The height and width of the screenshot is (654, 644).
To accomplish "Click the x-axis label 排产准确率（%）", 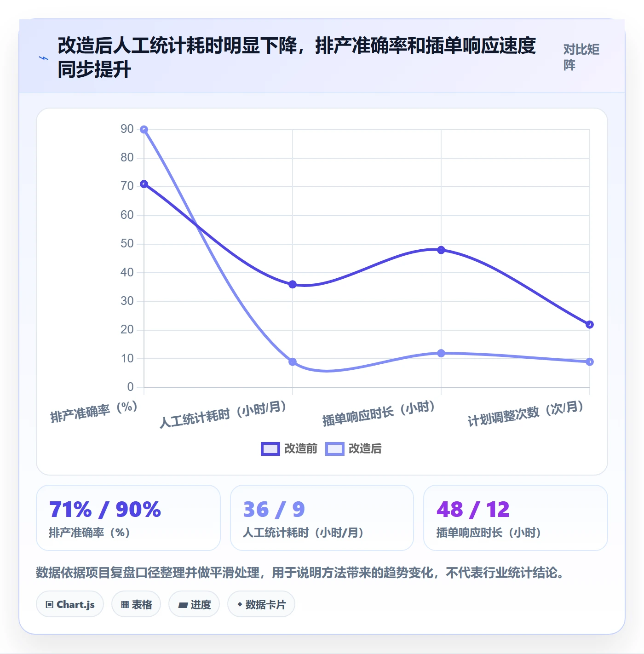I will [94, 412].
